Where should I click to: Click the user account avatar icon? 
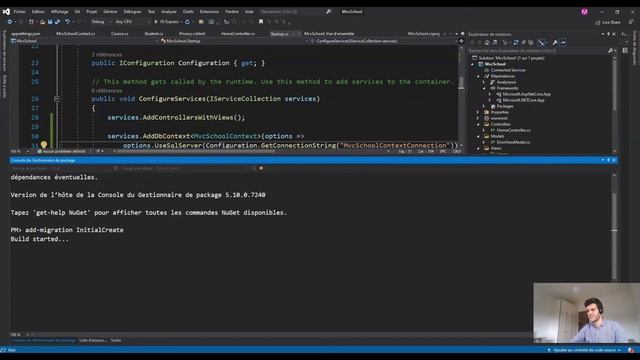pos(584,12)
